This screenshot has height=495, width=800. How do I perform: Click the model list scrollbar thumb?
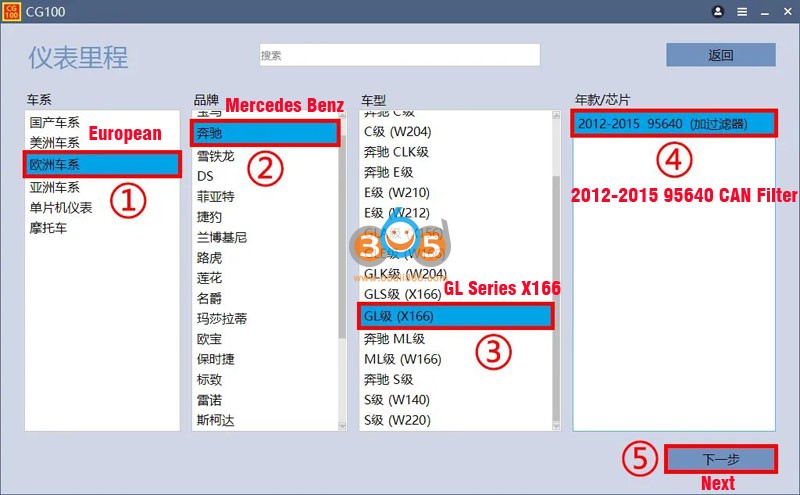pyautogui.click(x=556, y=298)
